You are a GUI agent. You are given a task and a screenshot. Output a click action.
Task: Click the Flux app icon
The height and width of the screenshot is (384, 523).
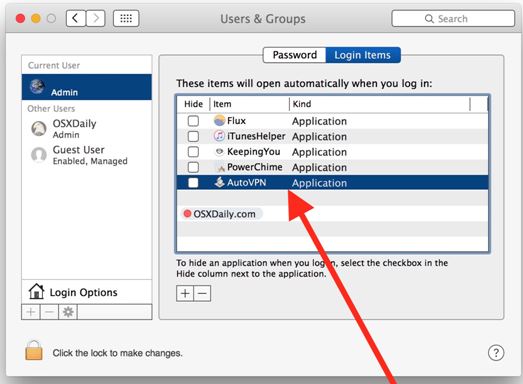click(219, 120)
